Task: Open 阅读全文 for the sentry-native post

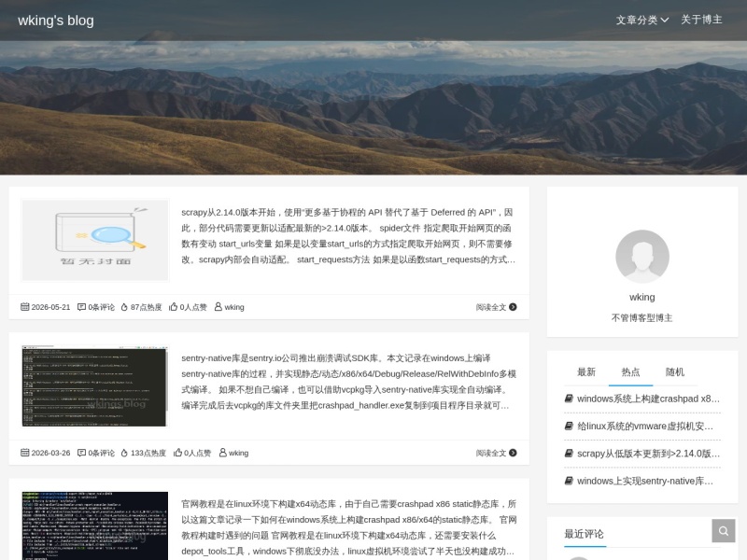Action: tap(491, 453)
